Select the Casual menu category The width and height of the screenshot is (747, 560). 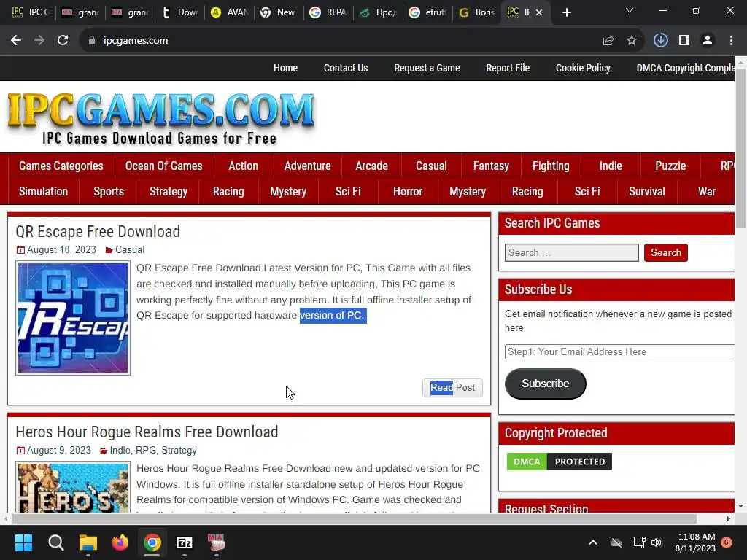click(x=431, y=166)
